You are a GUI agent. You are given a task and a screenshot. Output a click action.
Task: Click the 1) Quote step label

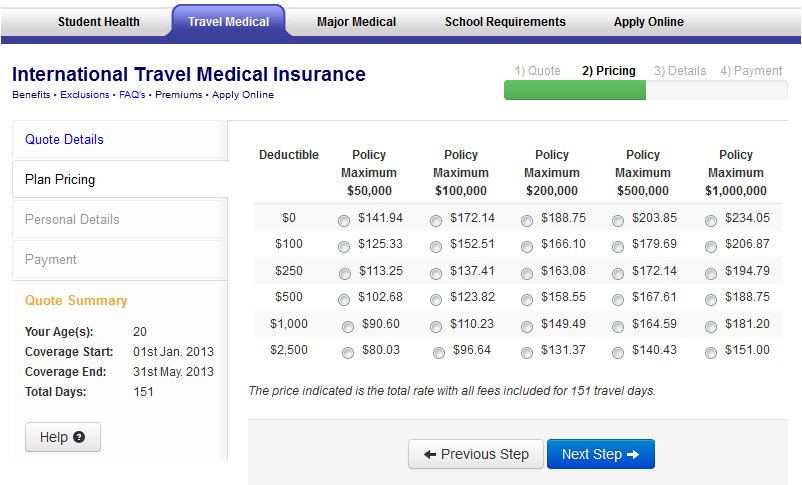[537, 71]
